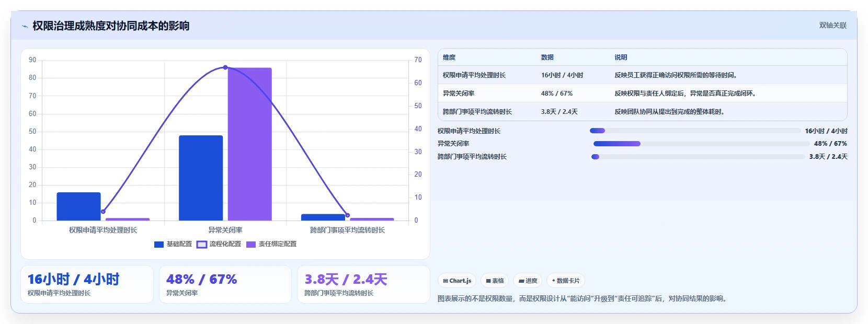Click the 说明 table column header
The height and width of the screenshot is (324, 868).
[x=621, y=57]
